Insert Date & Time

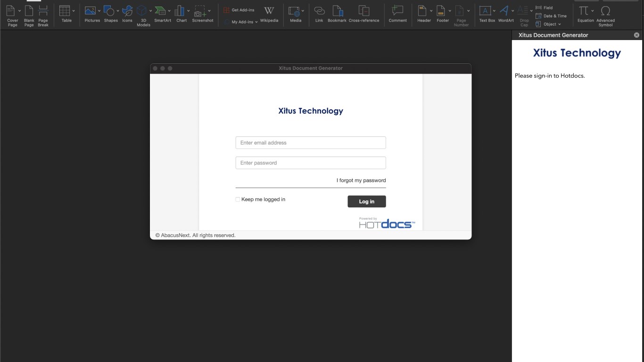click(x=551, y=16)
